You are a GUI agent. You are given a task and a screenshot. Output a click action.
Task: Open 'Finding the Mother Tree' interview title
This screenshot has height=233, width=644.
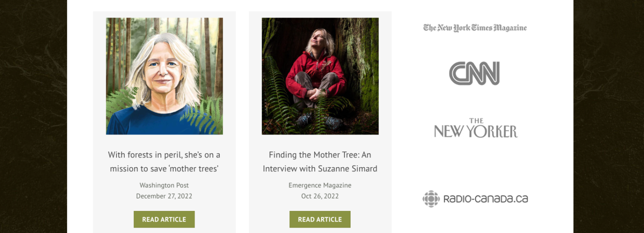320,162
